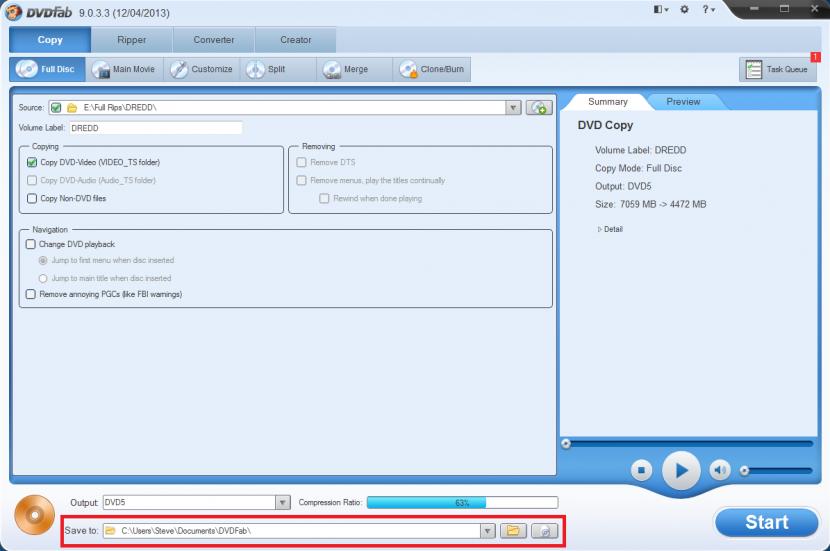Click the folder icon in Source field
The width and height of the screenshot is (830, 551).
[x=72, y=107]
